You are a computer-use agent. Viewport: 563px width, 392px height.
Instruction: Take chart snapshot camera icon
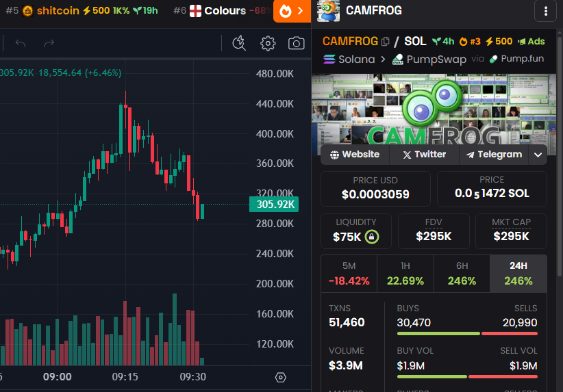tap(296, 43)
